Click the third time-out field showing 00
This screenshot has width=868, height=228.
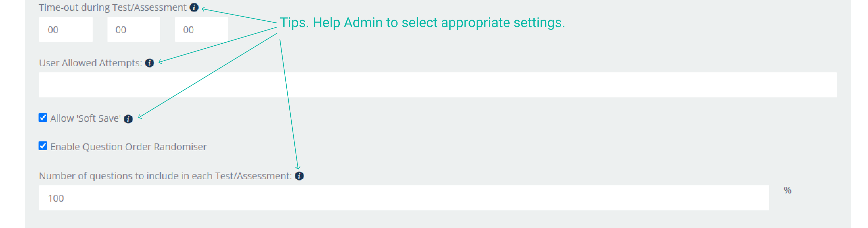201,30
